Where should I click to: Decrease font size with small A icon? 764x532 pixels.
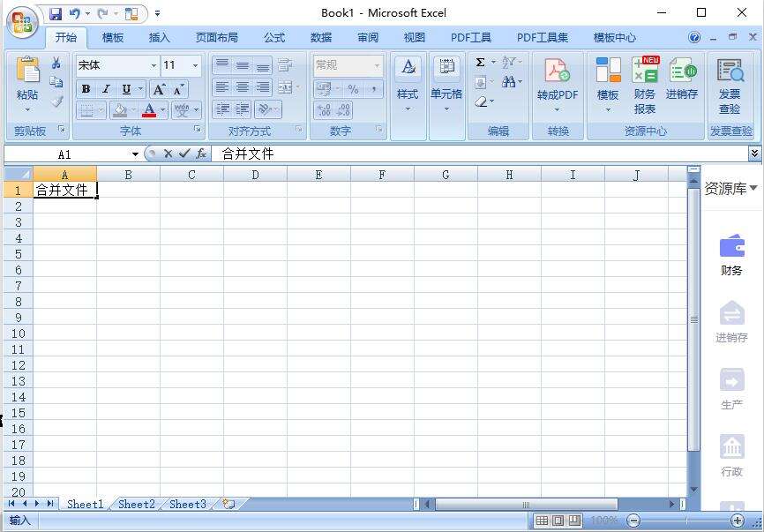click(x=178, y=90)
